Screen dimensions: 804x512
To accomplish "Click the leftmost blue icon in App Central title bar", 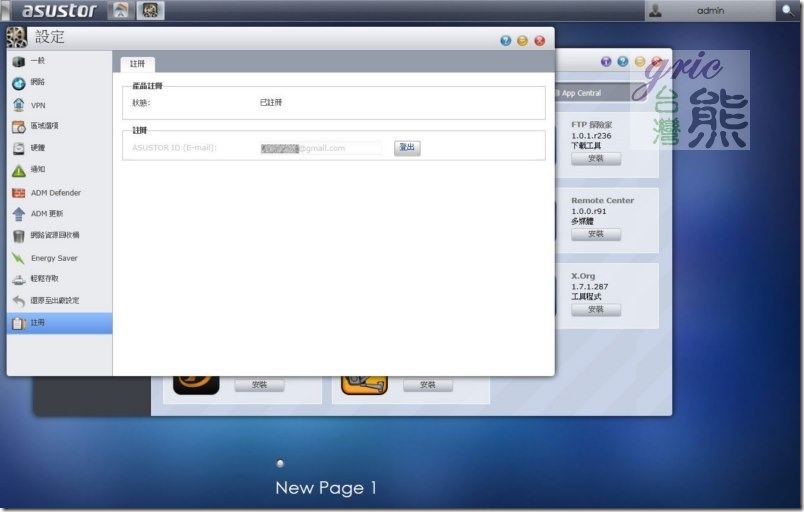I will click(x=606, y=62).
